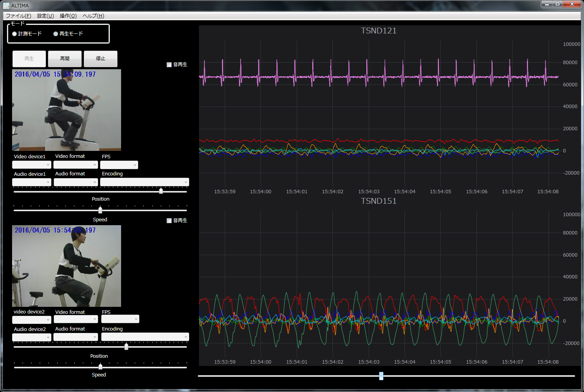The image size is (584, 392).
Task: Close the ALTIMA window
Action: pos(572,4)
